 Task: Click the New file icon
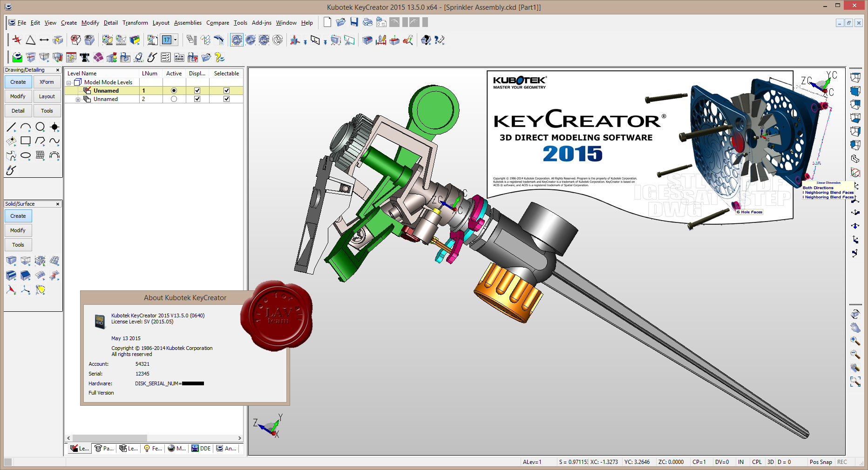click(x=327, y=22)
